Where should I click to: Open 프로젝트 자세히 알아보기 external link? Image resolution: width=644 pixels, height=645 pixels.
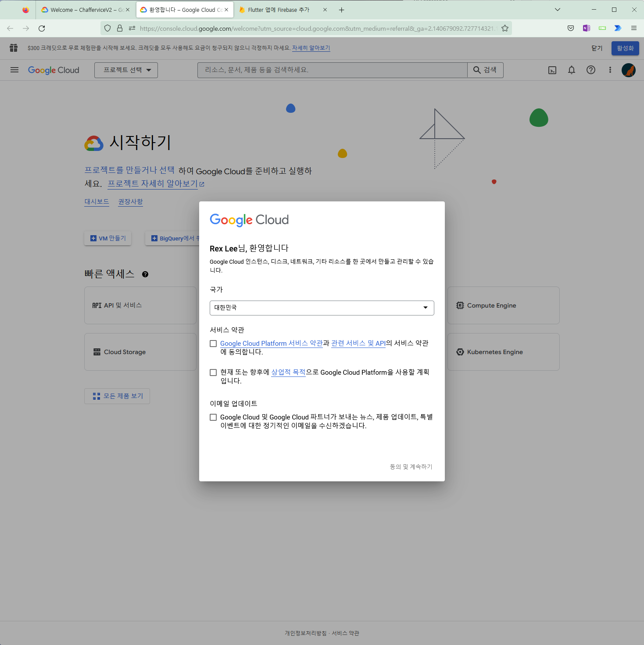[156, 184]
